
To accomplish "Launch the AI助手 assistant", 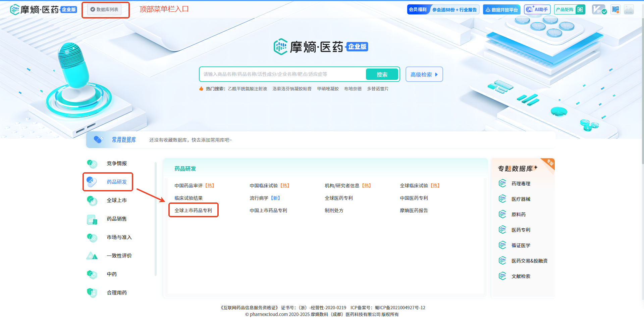I will pyautogui.click(x=537, y=9).
